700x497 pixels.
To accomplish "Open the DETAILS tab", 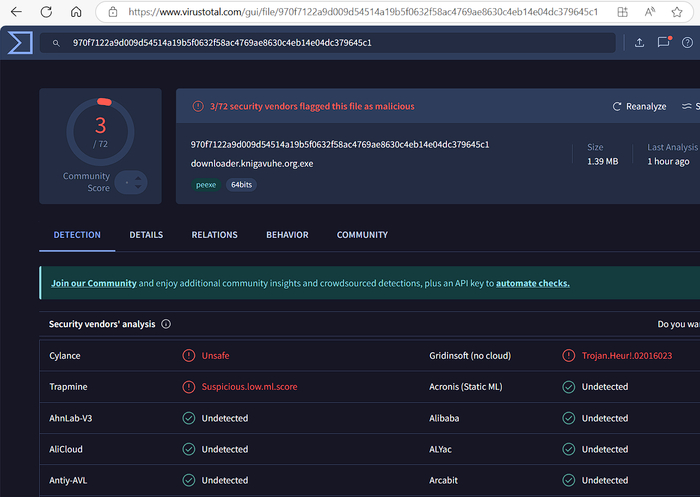I will tap(146, 235).
